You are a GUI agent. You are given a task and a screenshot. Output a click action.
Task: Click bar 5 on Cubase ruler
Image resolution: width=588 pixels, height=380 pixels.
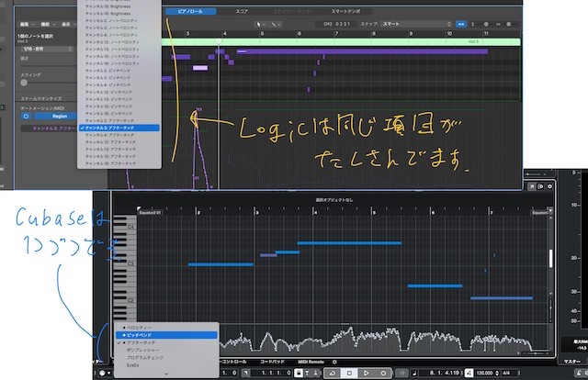pyautogui.click(x=374, y=212)
